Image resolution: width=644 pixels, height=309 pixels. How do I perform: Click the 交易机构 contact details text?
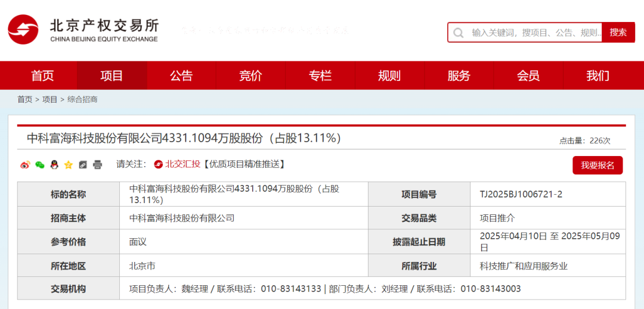325,289
